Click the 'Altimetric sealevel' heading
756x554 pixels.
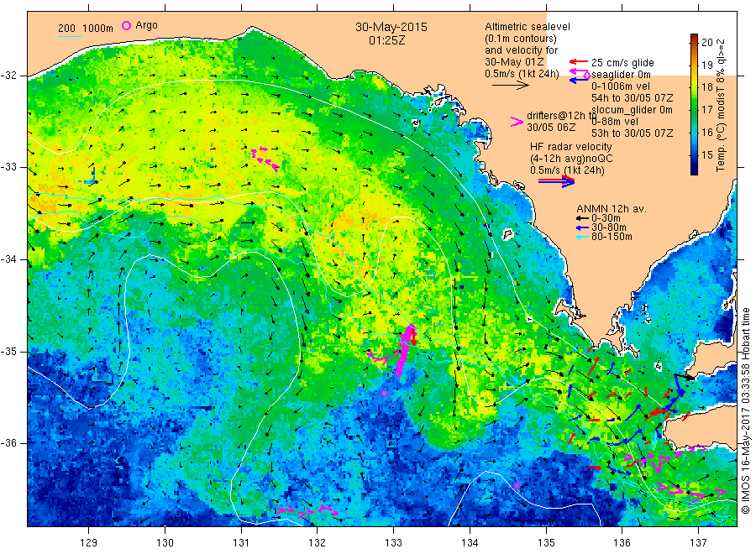(x=527, y=27)
